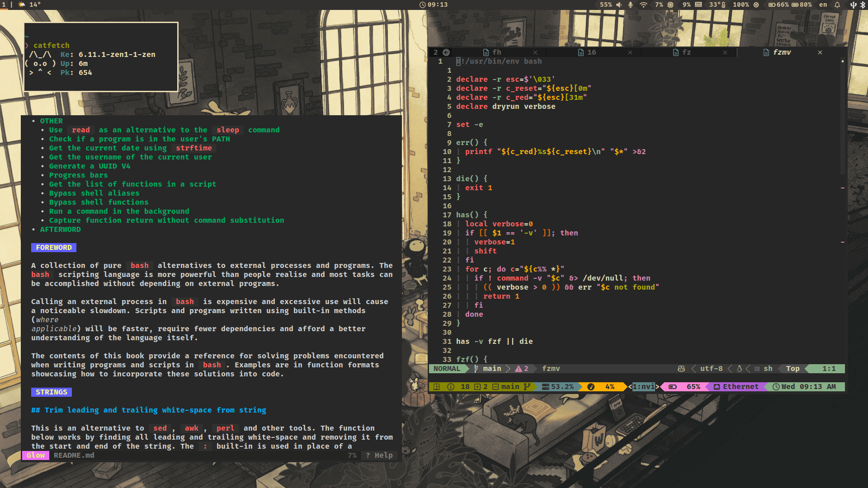Click the Copilot icon in nvim statusline
The width and height of the screenshot is (868, 488).
point(681,369)
